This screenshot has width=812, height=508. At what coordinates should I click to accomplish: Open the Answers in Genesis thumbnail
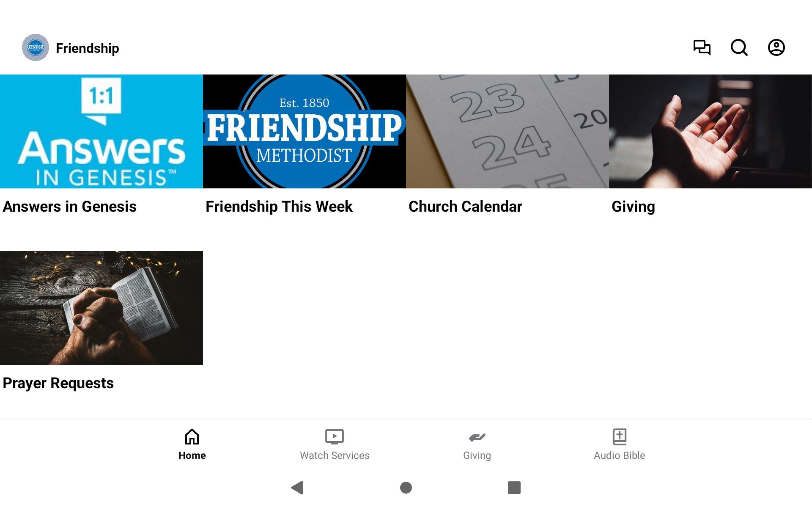101,131
